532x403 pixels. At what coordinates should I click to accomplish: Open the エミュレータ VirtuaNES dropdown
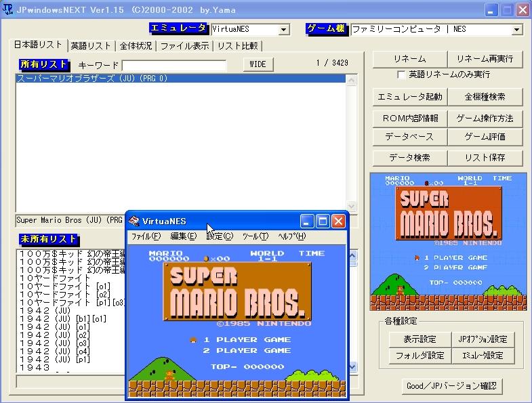point(283,30)
